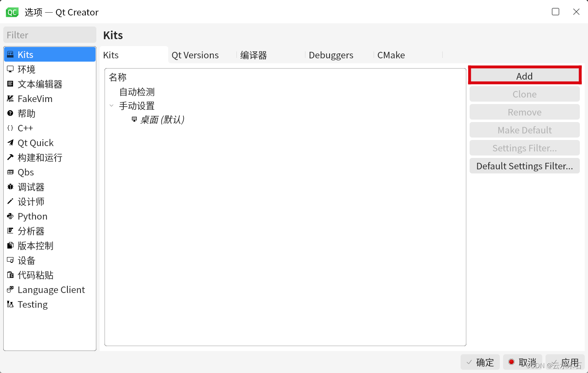Select 文本编辑器 label in category list
The width and height of the screenshot is (588, 373).
pos(40,84)
